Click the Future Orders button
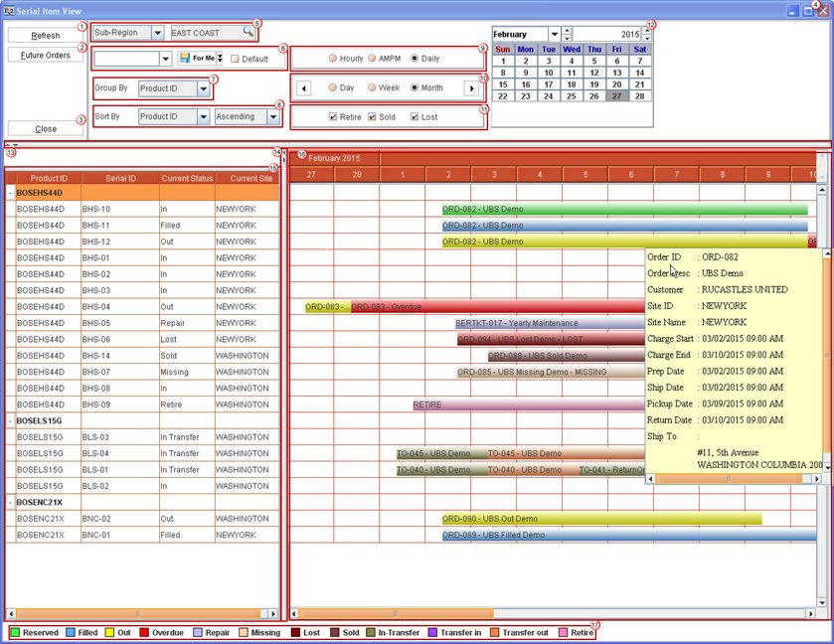 coord(46,55)
